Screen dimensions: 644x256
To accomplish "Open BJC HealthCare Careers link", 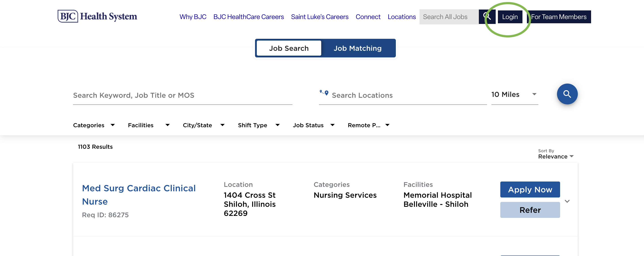I will [248, 17].
